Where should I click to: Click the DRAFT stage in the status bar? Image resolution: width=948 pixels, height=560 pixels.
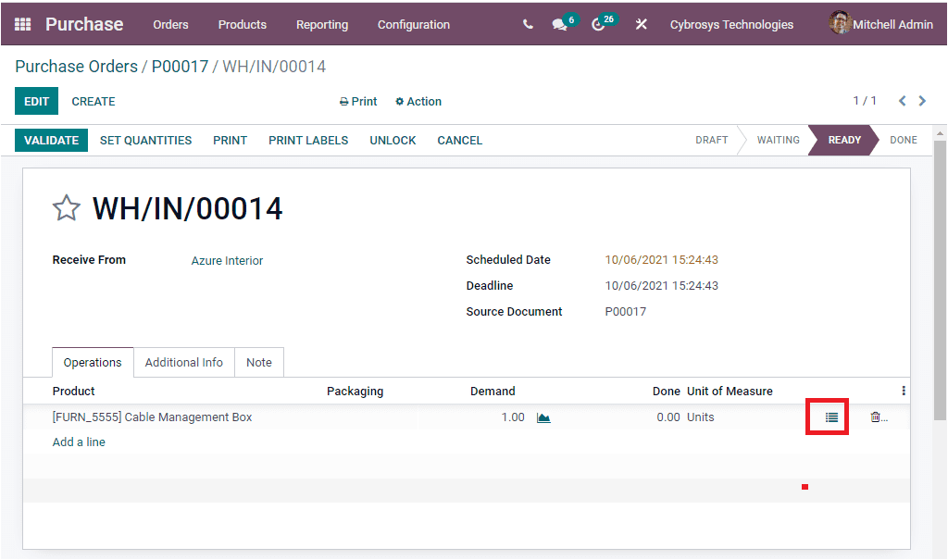711,140
